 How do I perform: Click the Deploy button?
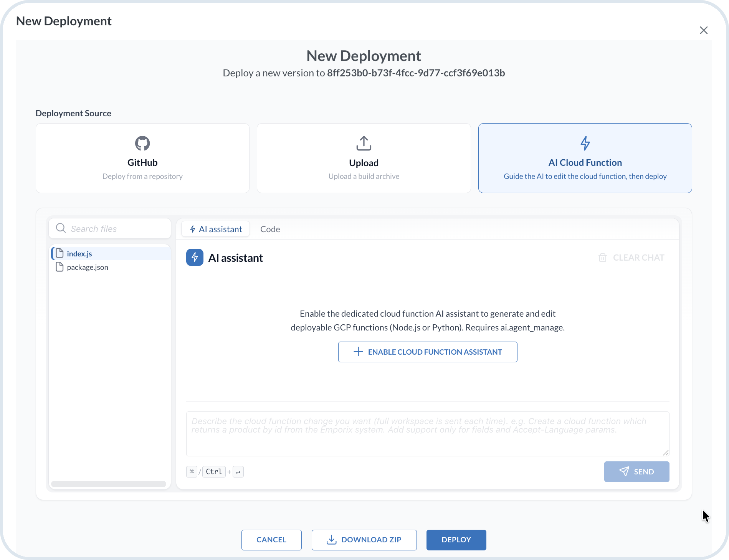tap(456, 540)
